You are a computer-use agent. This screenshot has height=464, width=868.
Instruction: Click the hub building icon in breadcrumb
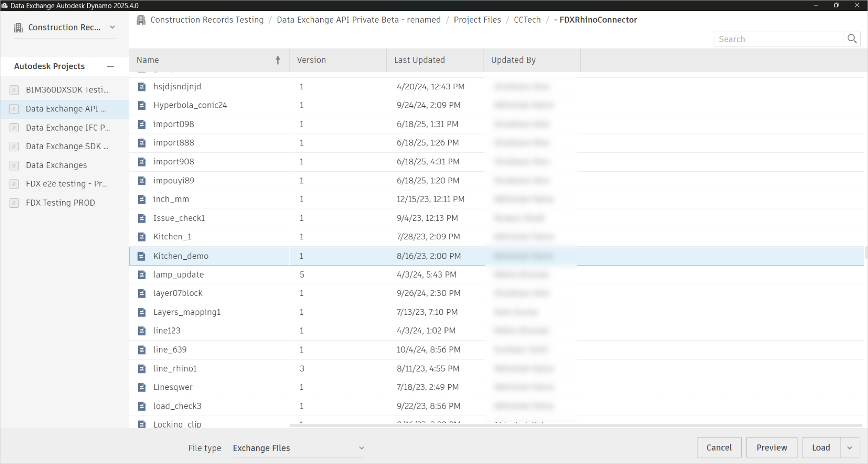click(141, 20)
